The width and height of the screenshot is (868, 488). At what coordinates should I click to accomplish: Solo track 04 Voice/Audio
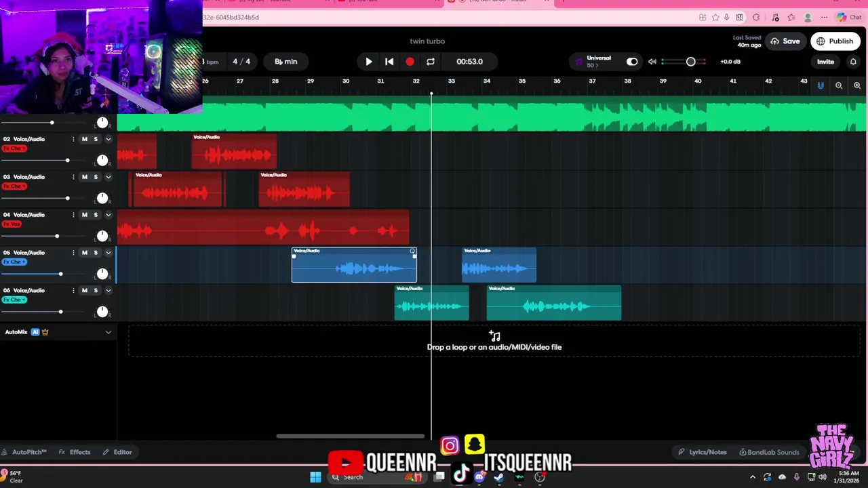click(96, 215)
